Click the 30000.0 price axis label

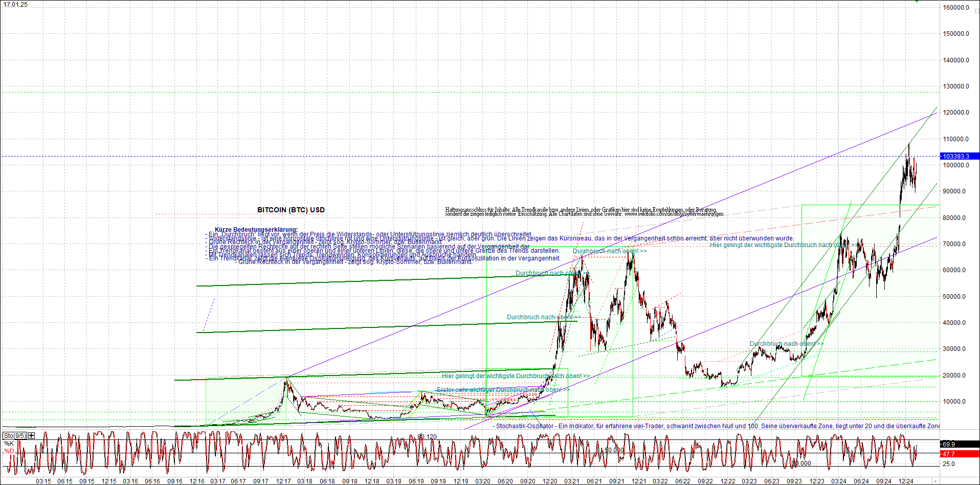pyautogui.click(x=954, y=349)
